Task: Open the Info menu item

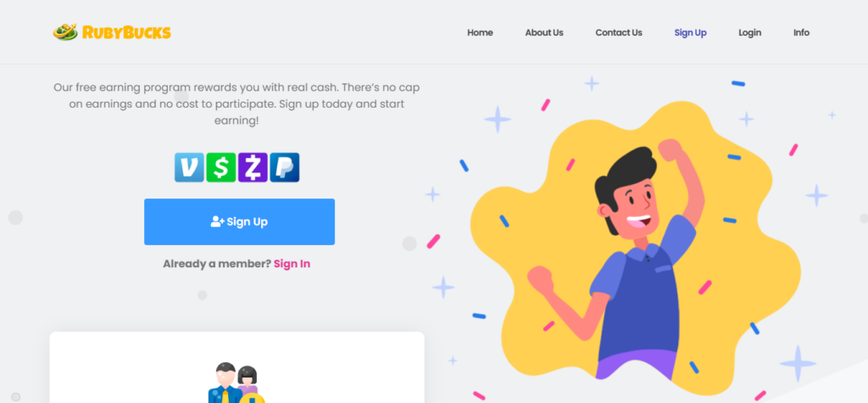Action: click(801, 33)
